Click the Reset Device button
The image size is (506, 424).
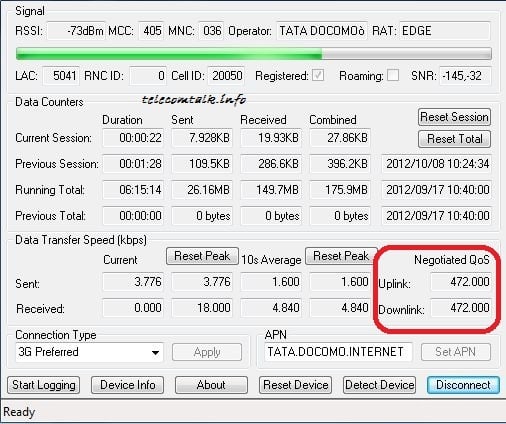click(295, 385)
